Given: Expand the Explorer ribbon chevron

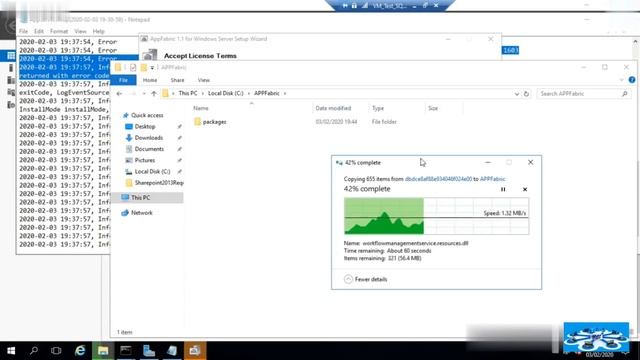Looking at the screenshot, I should click(x=622, y=80).
